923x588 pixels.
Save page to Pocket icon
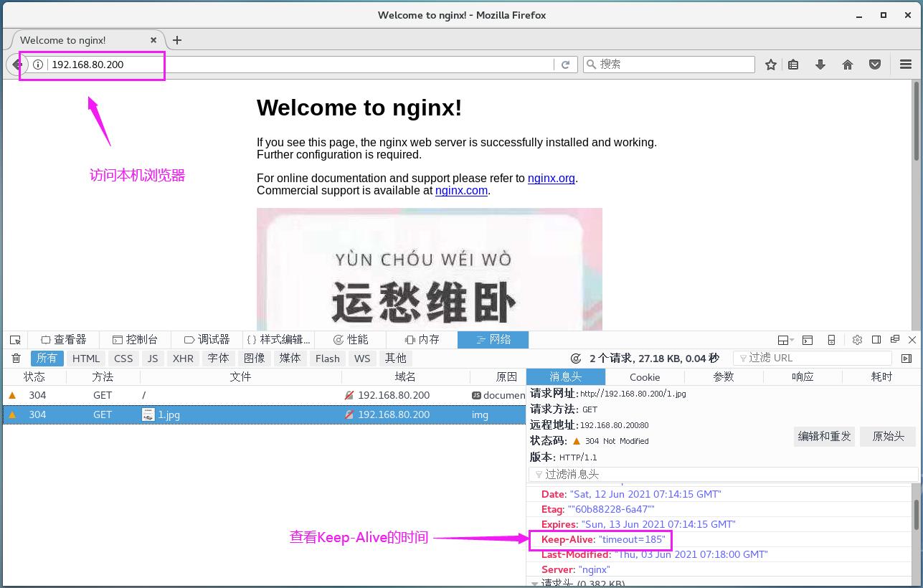tap(875, 65)
